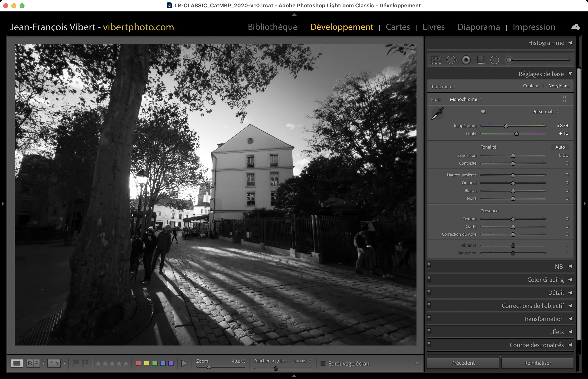Click the Réinitialiser button

point(537,363)
